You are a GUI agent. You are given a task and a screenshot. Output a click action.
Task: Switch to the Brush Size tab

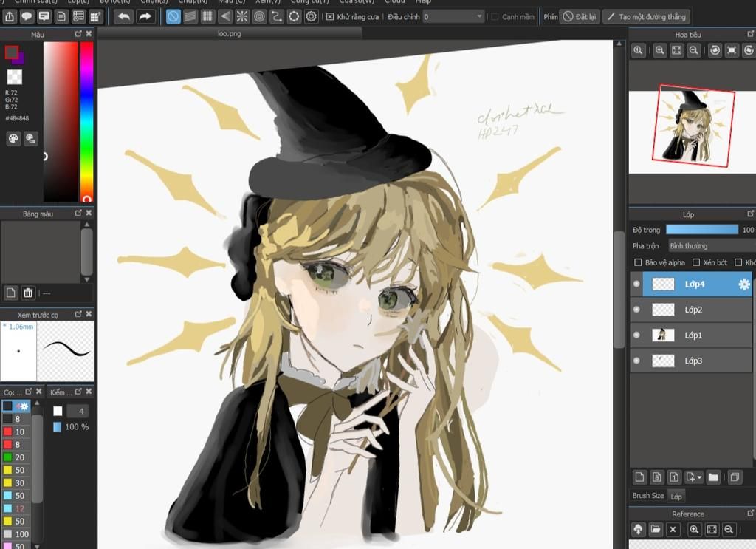pyautogui.click(x=648, y=496)
